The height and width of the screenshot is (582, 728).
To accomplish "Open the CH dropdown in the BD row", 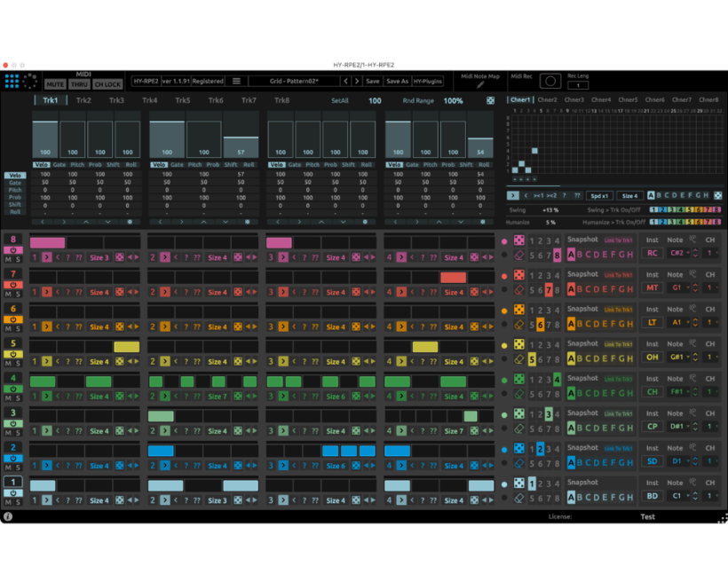I will pos(710,496).
